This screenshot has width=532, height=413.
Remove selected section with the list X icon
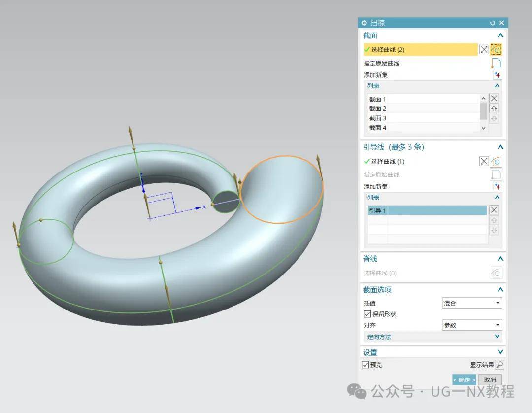tap(494, 99)
